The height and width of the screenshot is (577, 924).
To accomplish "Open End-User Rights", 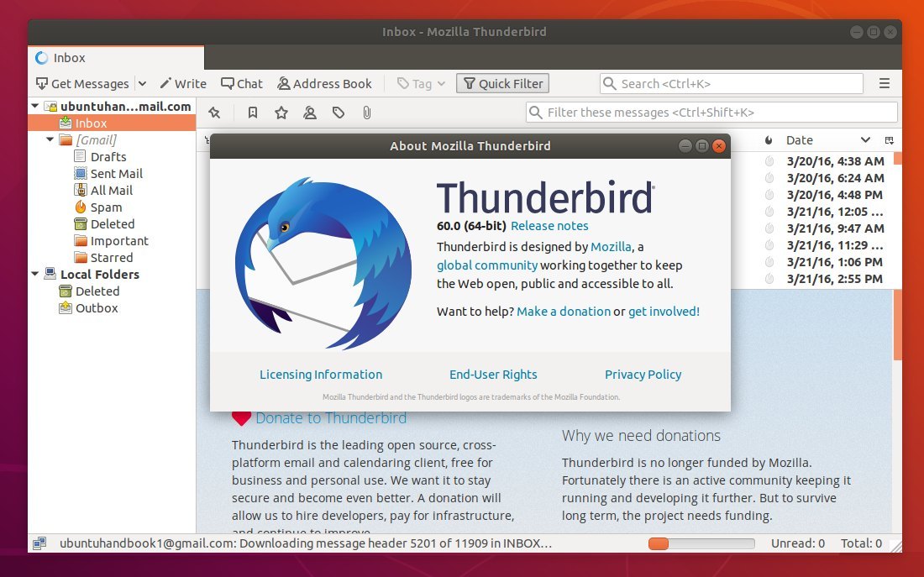I will [493, 375].
